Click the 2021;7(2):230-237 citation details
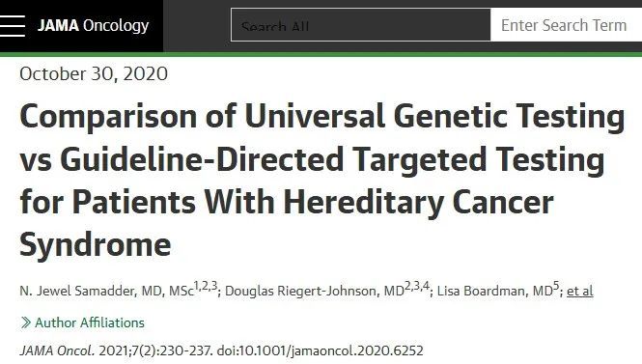 (x=155, y=350)
